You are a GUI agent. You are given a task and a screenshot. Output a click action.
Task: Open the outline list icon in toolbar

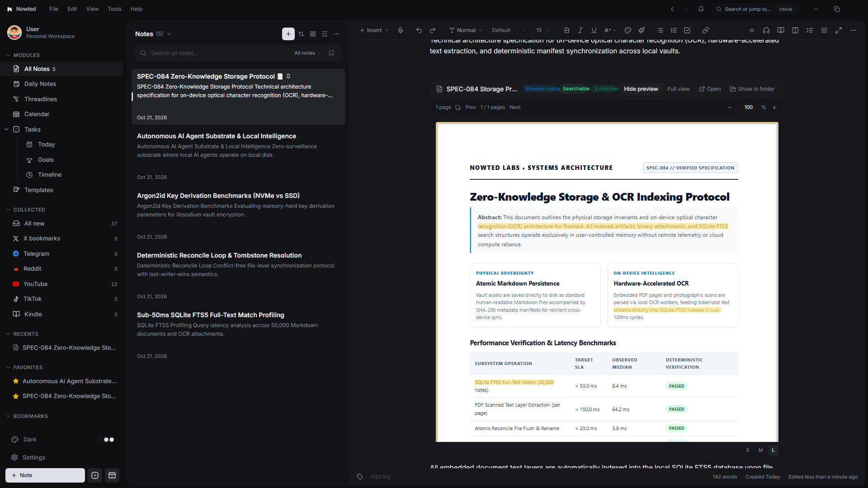click(x=810, y=30)
